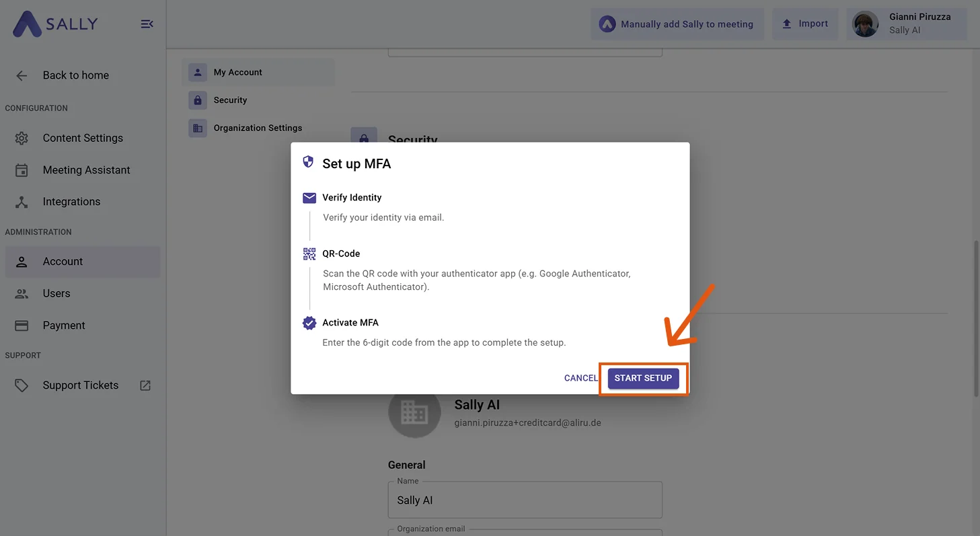Click the organization building avatar placeholder
Viewport: 980px width, 536px height.
[x=414, y=412]
